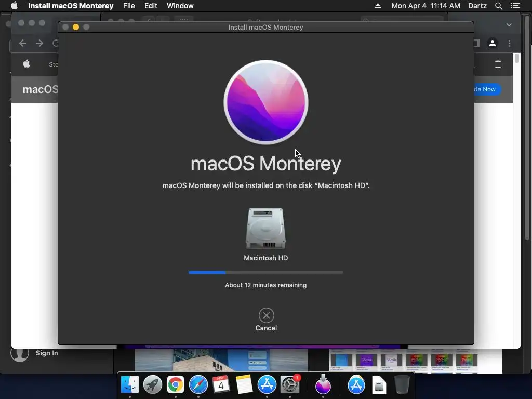The image size is (532, 399).
Task: Minimize the installer window with yellow button
Action: (x=76, y=27)
